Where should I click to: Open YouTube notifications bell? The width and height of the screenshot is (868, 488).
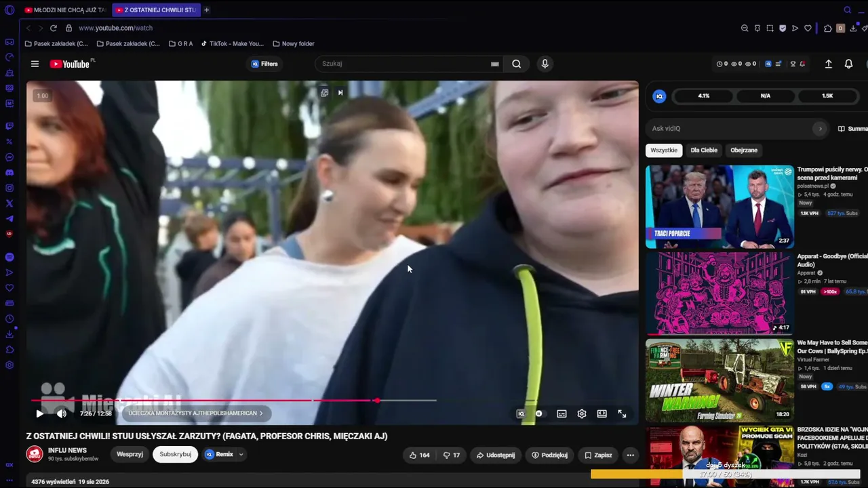[848, 64]
